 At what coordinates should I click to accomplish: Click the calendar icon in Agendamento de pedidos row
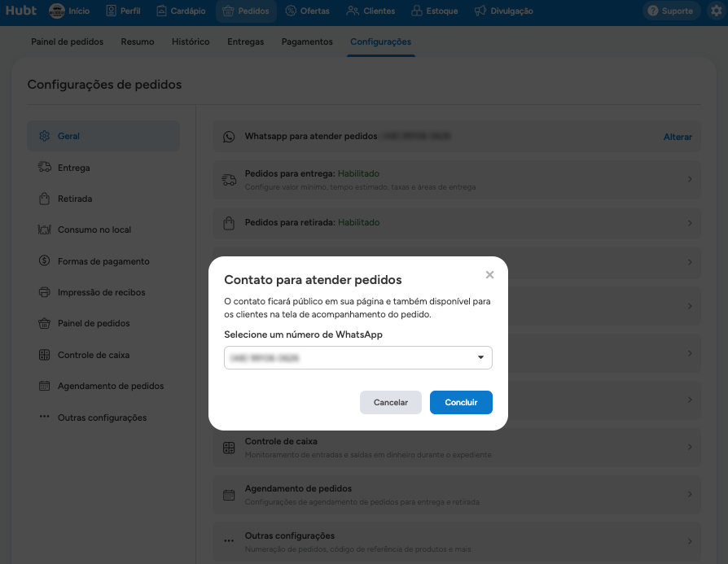tap(229, 495)
